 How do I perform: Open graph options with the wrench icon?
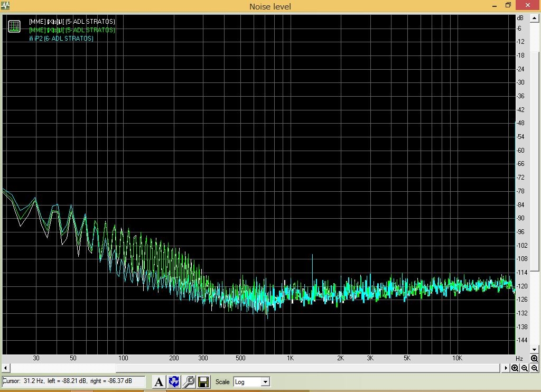coord(189,381)
